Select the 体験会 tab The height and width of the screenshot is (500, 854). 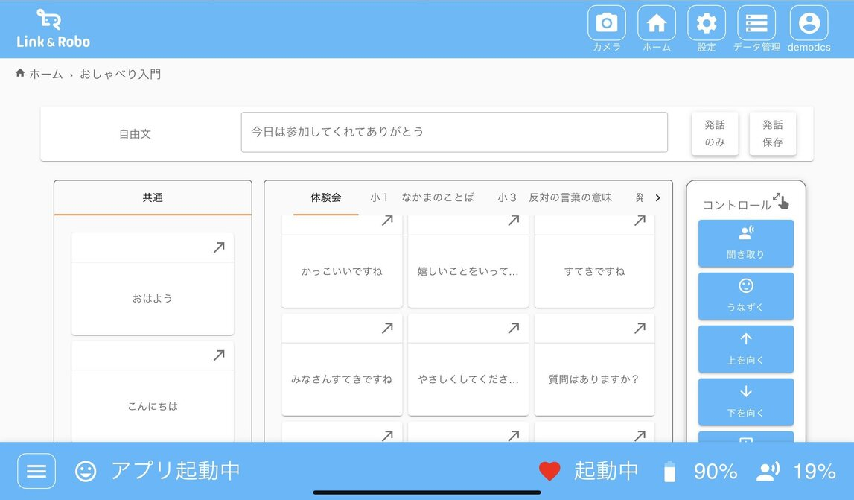point(326,198)
